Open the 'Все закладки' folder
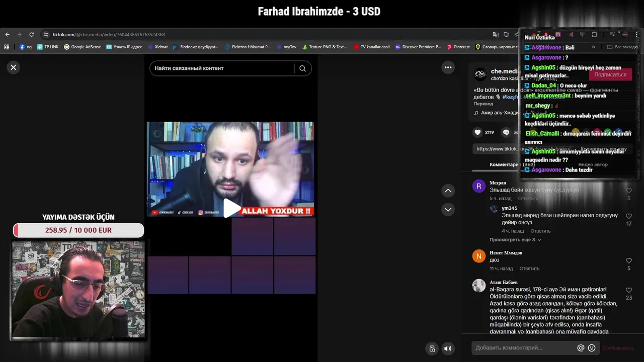644x362 pixels. pyautogui.click(x=622, y=47)
